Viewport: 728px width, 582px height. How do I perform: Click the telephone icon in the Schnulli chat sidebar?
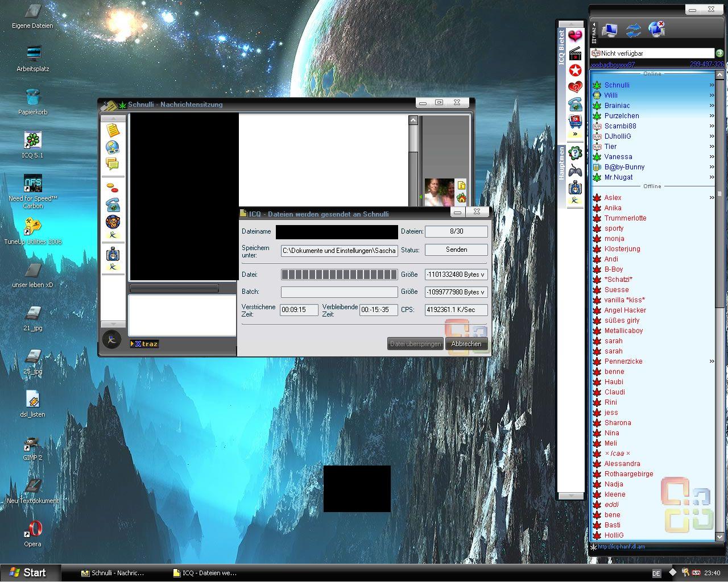coord(113,205)
